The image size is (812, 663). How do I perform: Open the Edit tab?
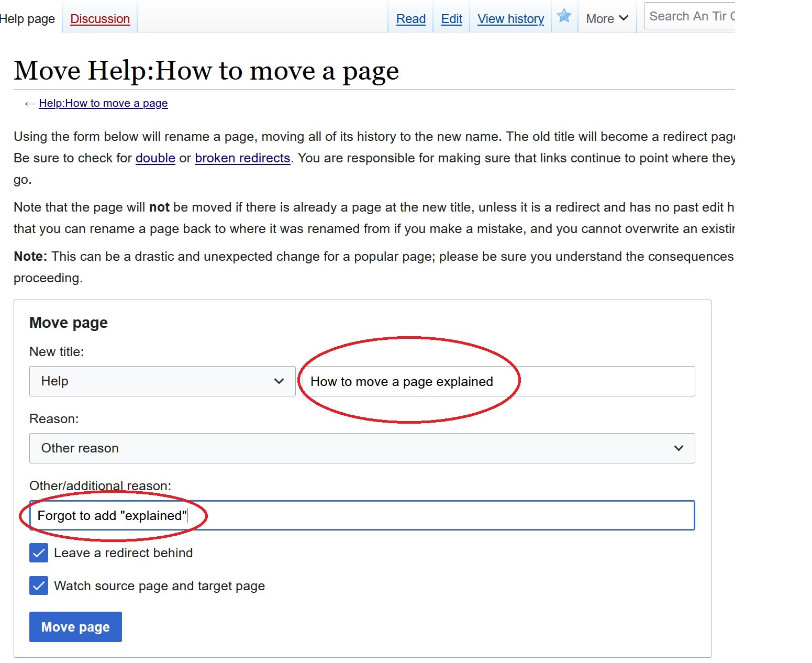point(451,19)
